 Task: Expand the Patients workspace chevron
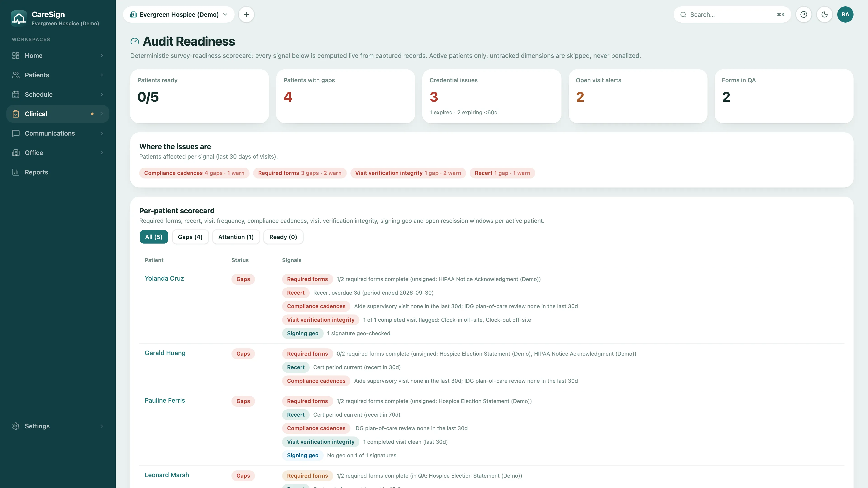pyautogui.click(x=102, y=75)
